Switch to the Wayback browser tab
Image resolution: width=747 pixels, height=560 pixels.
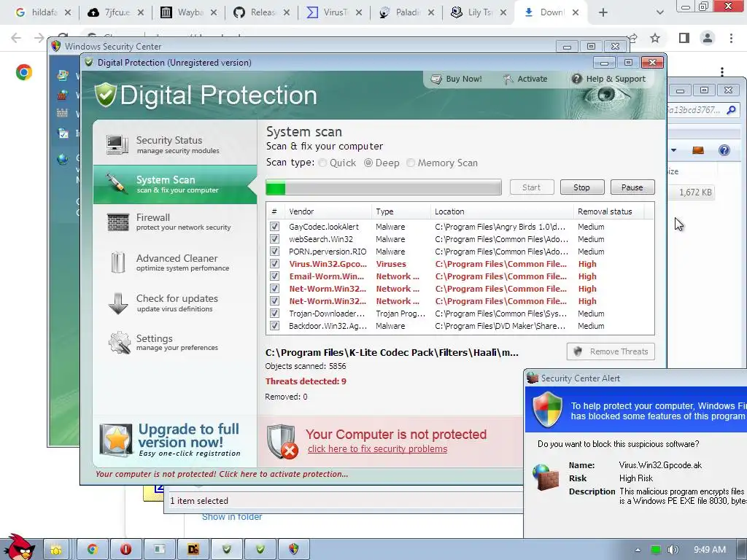click(189, 12)
